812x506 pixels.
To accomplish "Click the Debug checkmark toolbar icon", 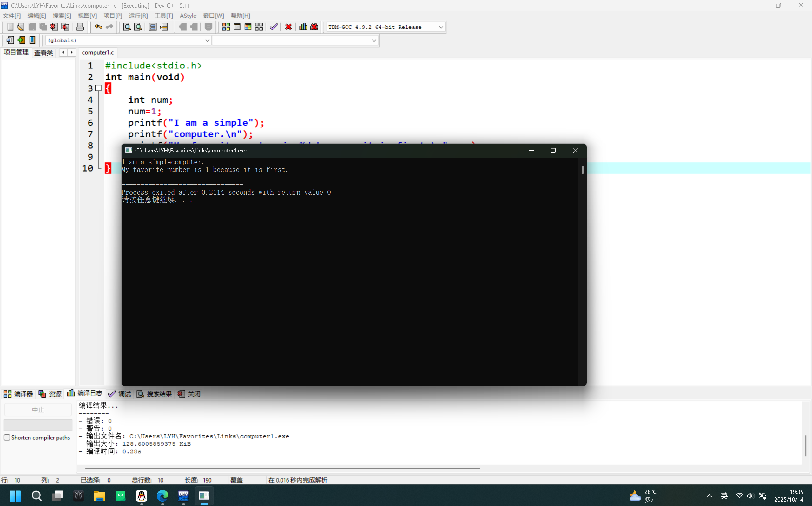I will (x=274, y=27).
